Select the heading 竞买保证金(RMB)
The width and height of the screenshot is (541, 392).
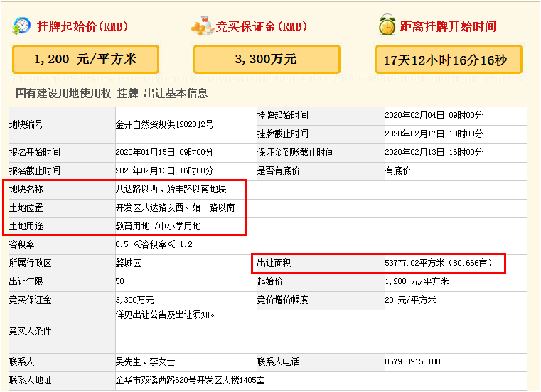coord(261,26)
